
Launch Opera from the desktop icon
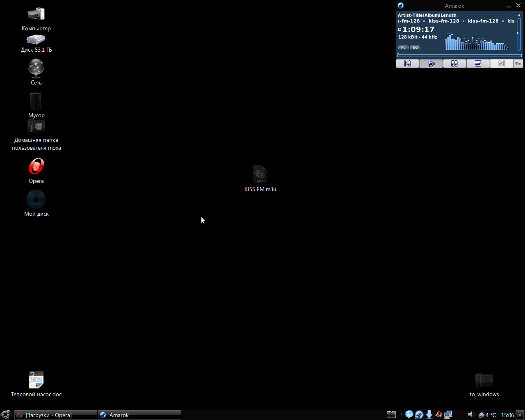pos(36,171)
